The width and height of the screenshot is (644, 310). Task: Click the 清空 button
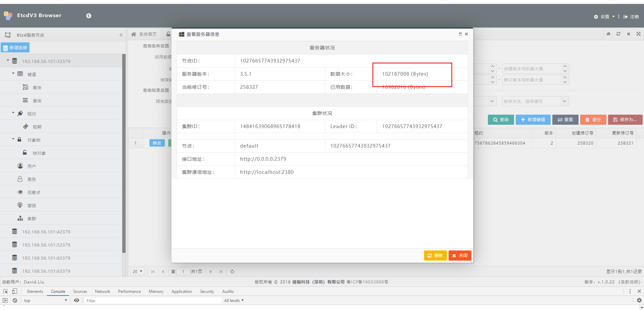(593, 120)
